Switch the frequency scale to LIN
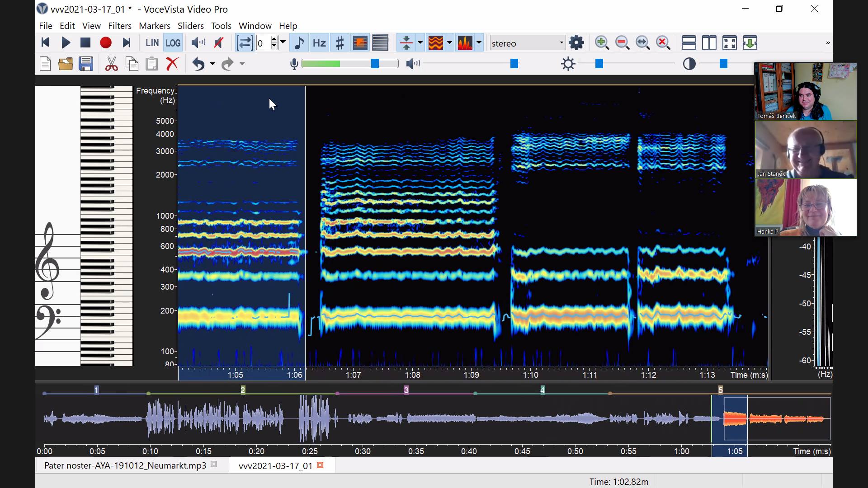The height and width of the screenshot is (488, 868). 152,43
